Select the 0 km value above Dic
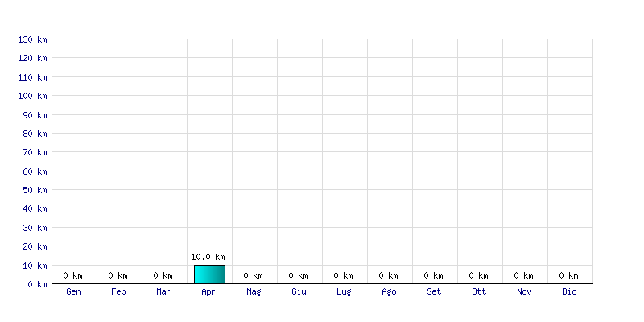The height and width of the screenshot is (322, 644). coord(568,275)
